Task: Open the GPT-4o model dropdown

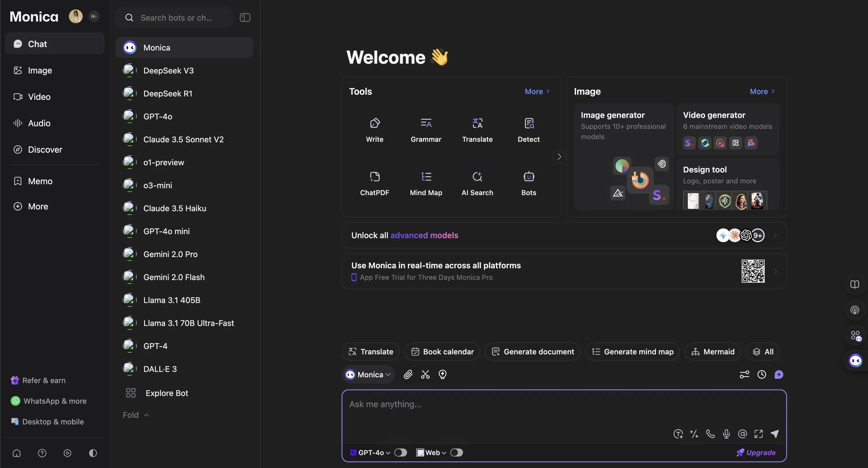Action: point(371,453)
